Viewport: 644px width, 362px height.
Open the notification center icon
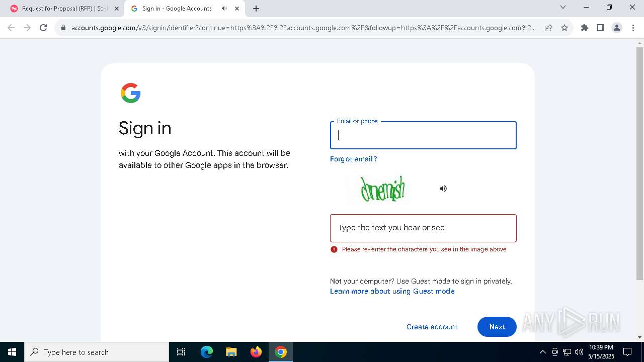coord(627,352)
